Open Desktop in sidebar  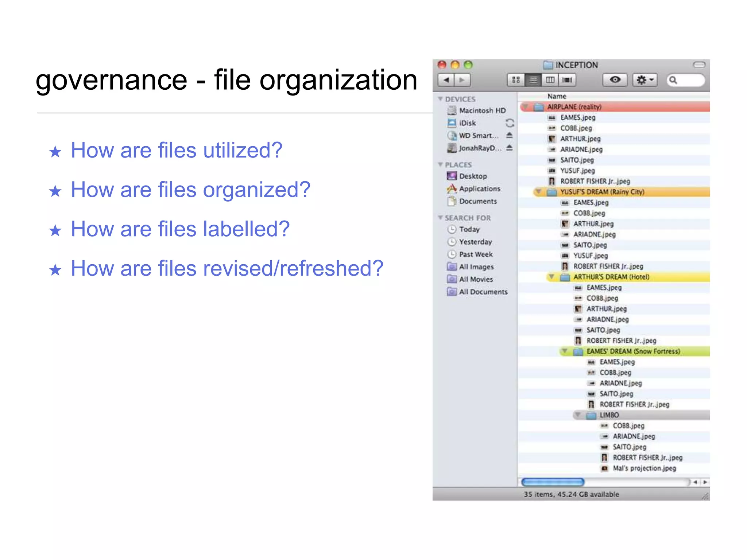tap(467, 176)
